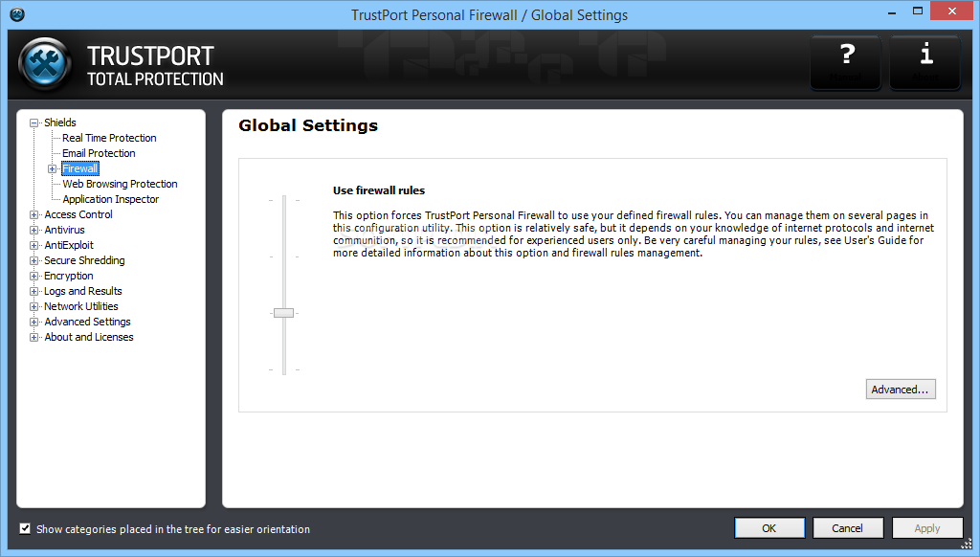The height and width of the screenshot is (557, 980).
Task: Expand the Secure Shredding node
Action: pyautogui.click(x=33, y=260)
